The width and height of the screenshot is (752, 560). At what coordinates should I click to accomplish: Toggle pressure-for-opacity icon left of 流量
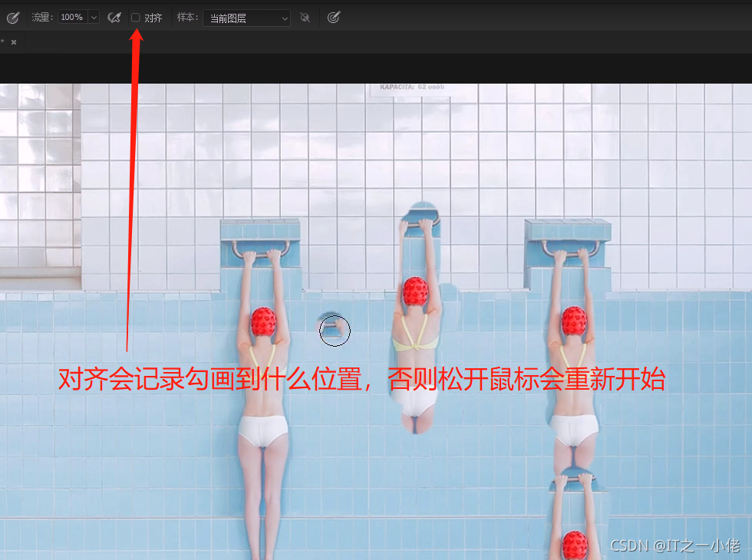click(13, 18)
